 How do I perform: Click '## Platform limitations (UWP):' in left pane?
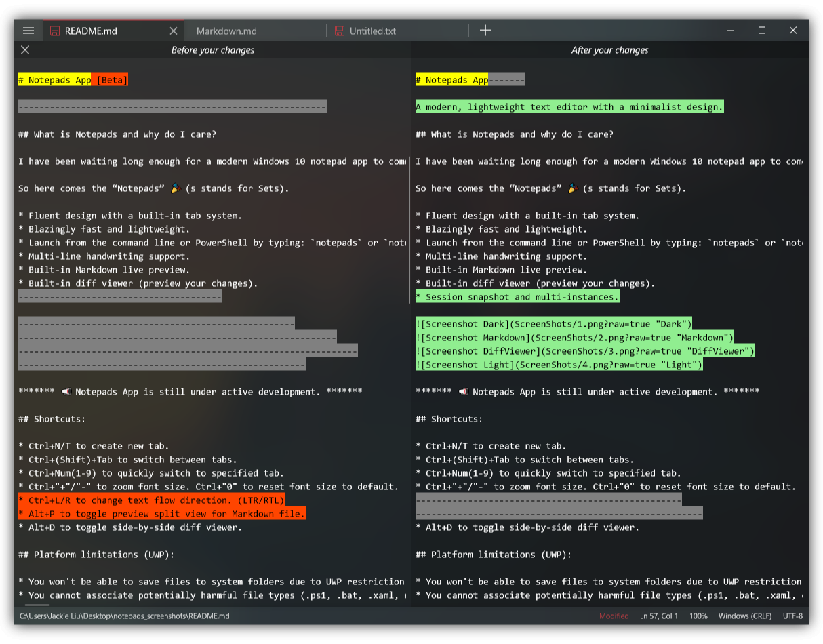tap(96, 555)
